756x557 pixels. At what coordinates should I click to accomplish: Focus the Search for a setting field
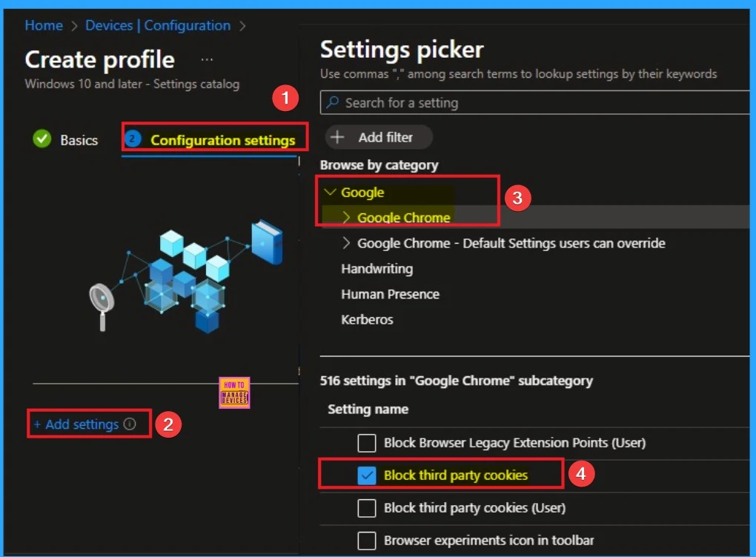535,103
